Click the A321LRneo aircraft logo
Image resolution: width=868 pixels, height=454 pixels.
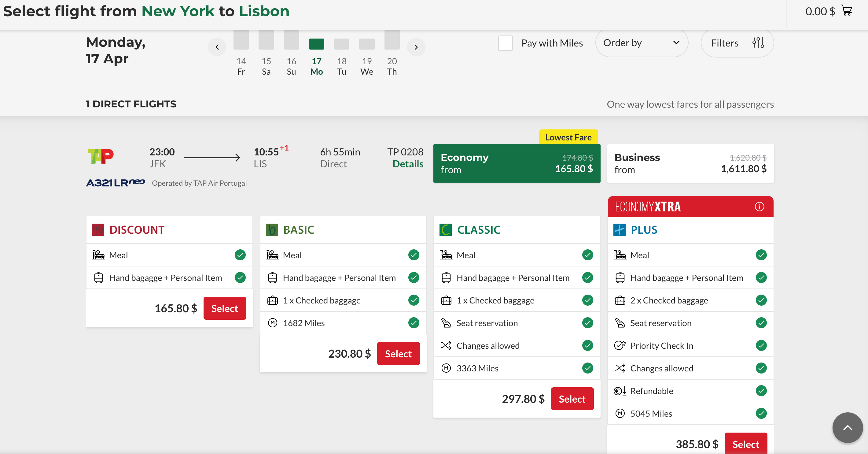pyautogui.click(x=115, y=183)
